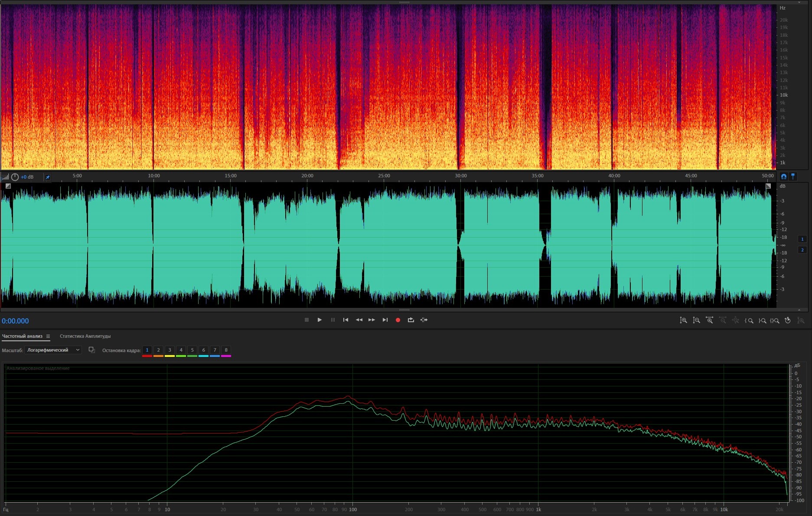Toggle Skip Selection icon
This screenshot has height=516, width=812.
pos(424,320)
